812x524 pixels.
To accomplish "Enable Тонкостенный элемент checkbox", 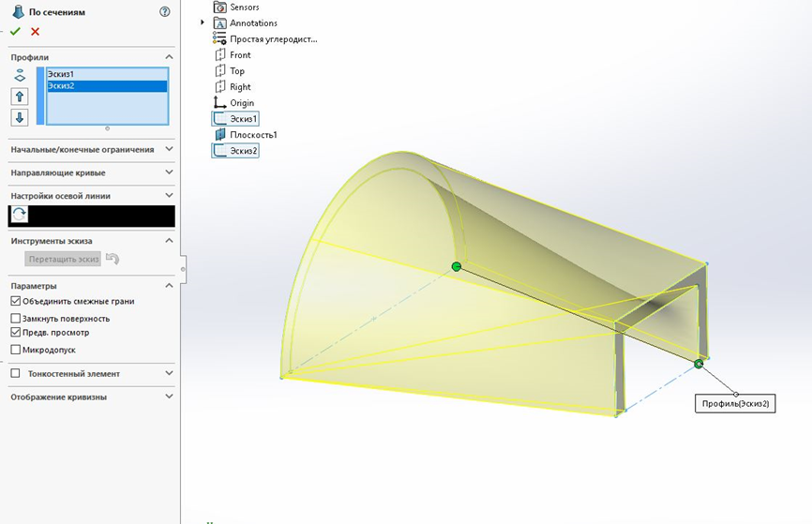I will 16,373.
